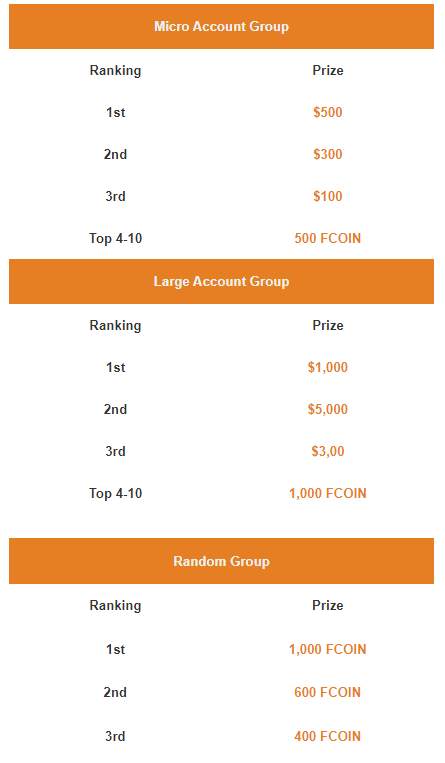Click the Micro Account Group header
The height and width of the screenshot is (763, 445).
click(x=222, y=26)
